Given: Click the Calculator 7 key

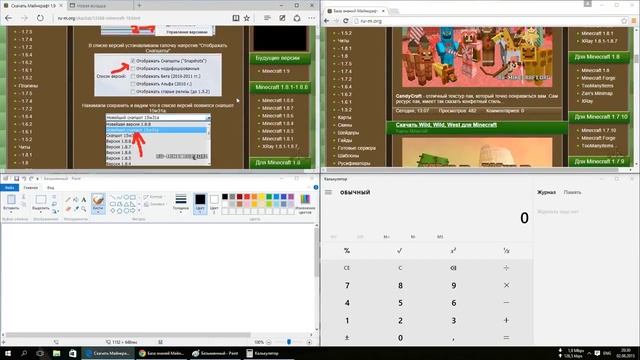Looking at the screenshot, I should click(347, 285).
